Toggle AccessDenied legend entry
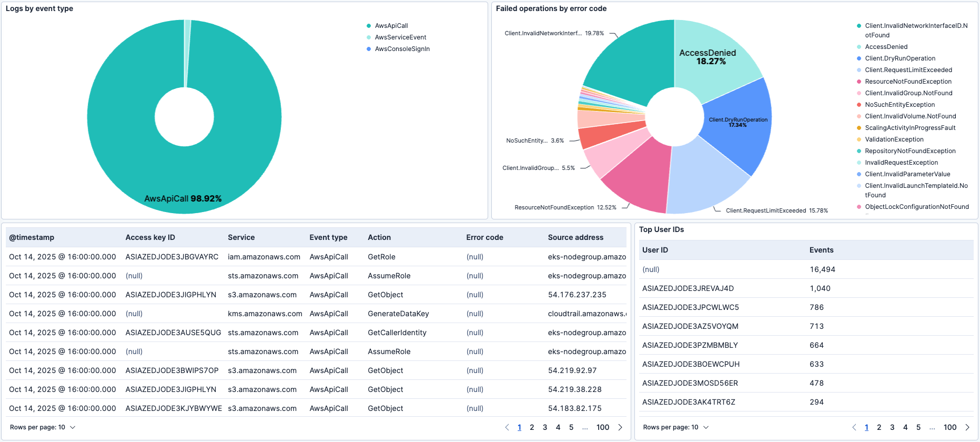 point(886,47)
